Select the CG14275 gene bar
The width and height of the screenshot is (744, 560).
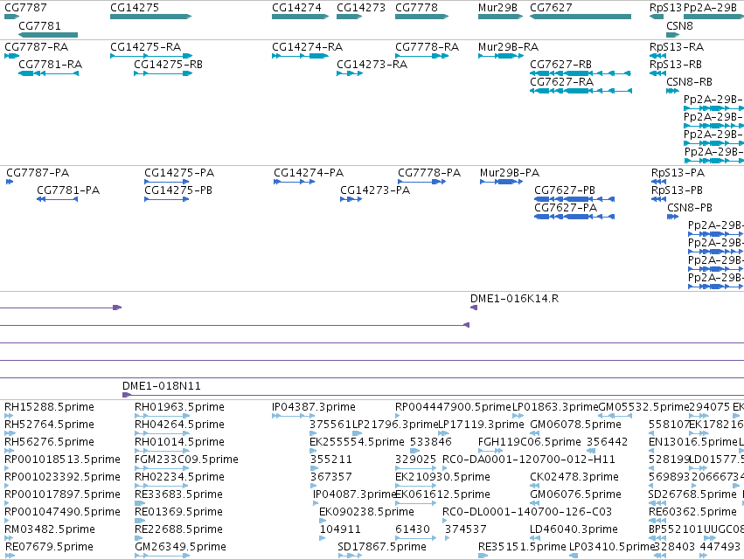coord(150,17)
